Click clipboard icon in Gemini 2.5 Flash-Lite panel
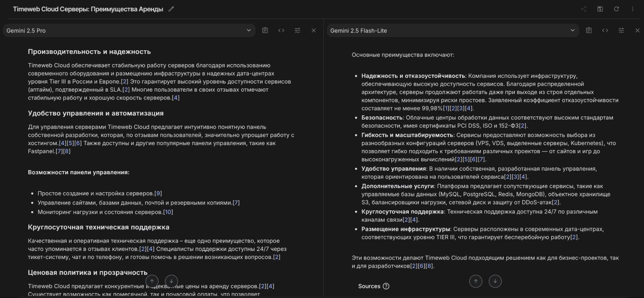This screenshot has height=298, width=644. coord(589,30)
